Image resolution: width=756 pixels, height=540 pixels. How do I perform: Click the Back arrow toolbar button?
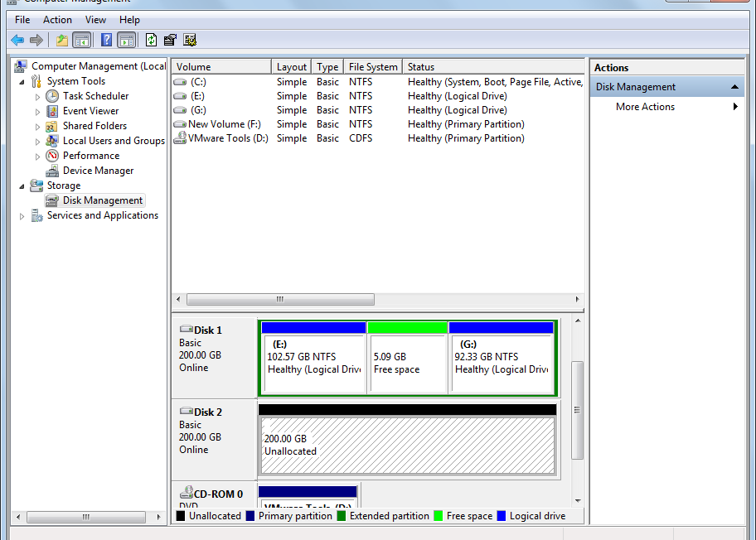[x=17, y=40]
